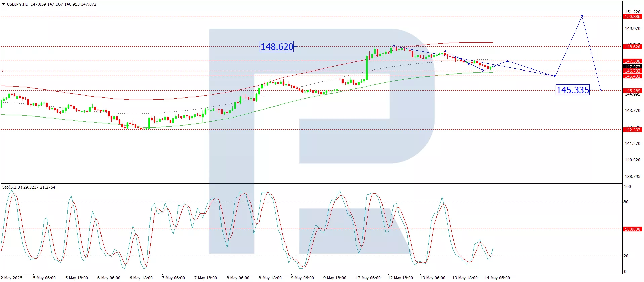Image resolution: width=644 pixels, height=282 pixels.
Task: Click the 7 May 18:00 time axis label
Action: pyautogui.click(x=205, y=278)
